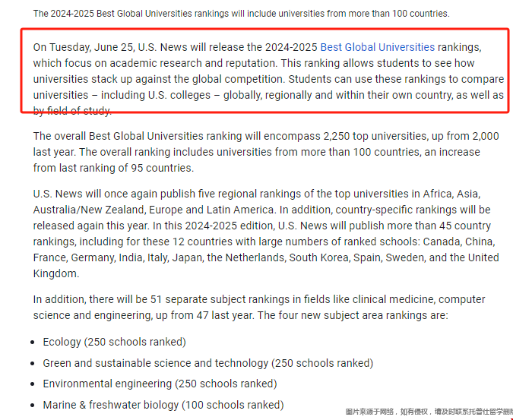Open the Best Global Universities link
Screen dimensions: 513x420
(x=377, y=47)
